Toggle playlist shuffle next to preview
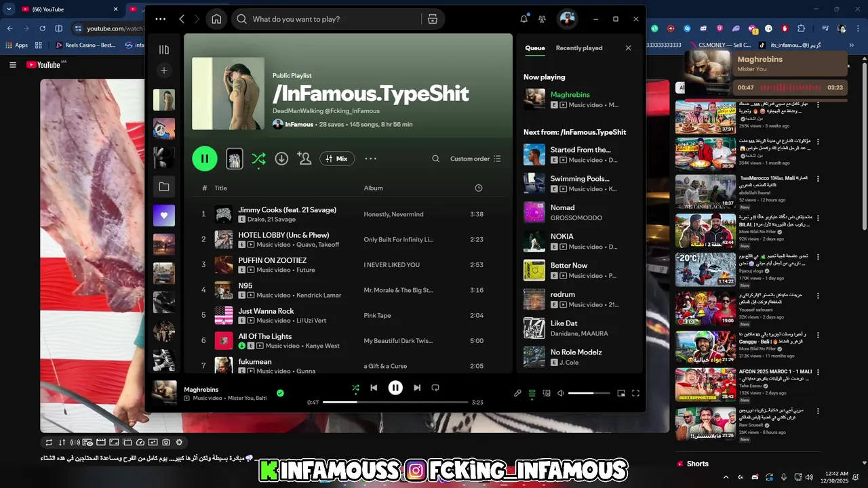868x488 pixels. point(258,159)
